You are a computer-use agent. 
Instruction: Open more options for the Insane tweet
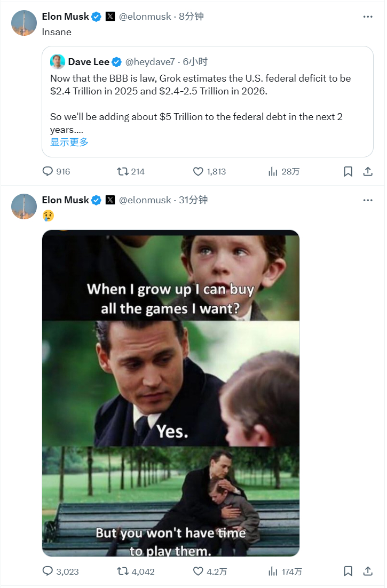(368, 17)
